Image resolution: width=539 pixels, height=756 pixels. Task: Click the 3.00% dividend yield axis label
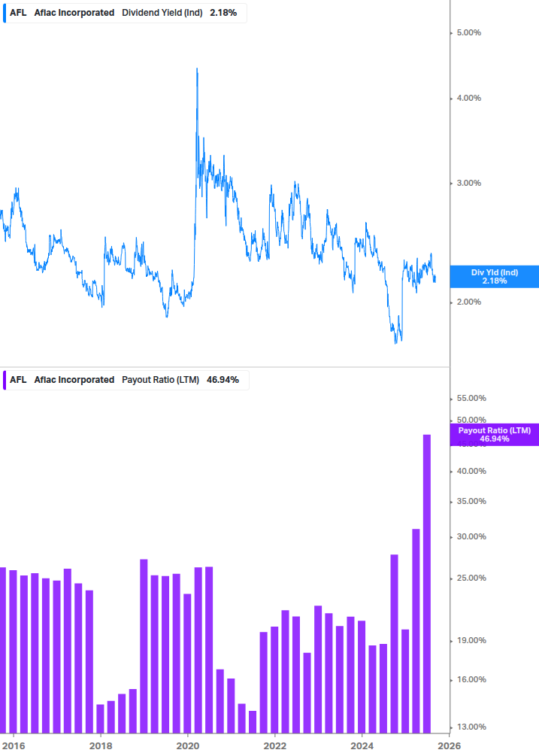(468, 184)
